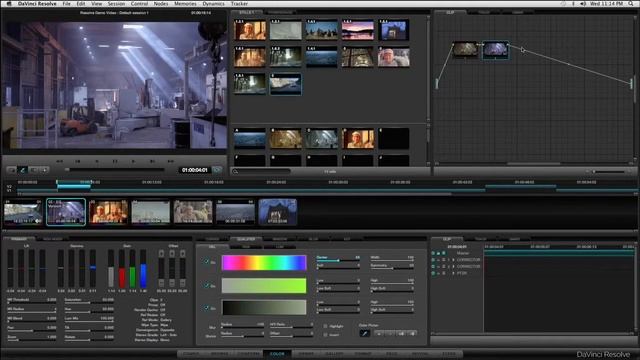Open the Memories menu
Viewport: 640px width, 360px height.
pyautogui.click(x=185, y=4)
